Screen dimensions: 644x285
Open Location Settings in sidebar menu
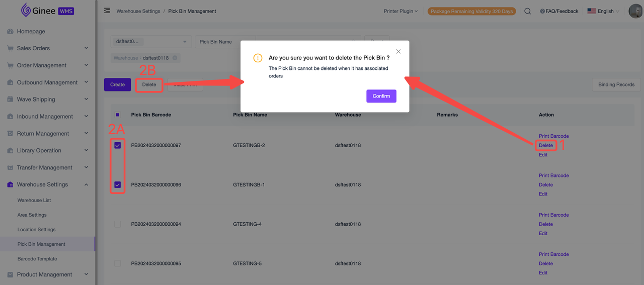[36, 230]
